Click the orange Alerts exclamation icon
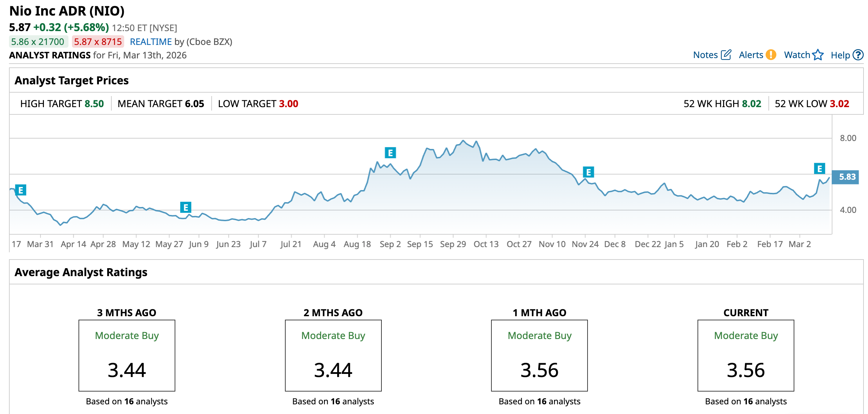868x414 pixels. click(x=771, y=55)
